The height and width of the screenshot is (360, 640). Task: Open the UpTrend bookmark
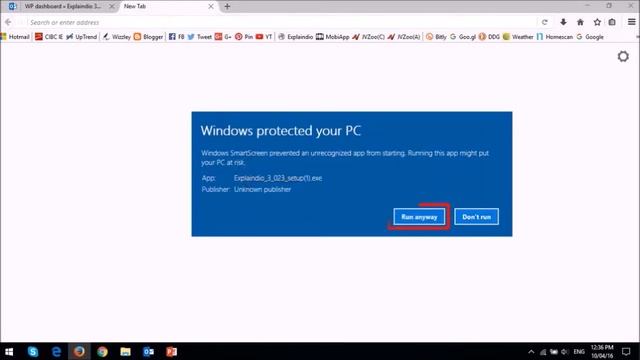pos(82,37)
